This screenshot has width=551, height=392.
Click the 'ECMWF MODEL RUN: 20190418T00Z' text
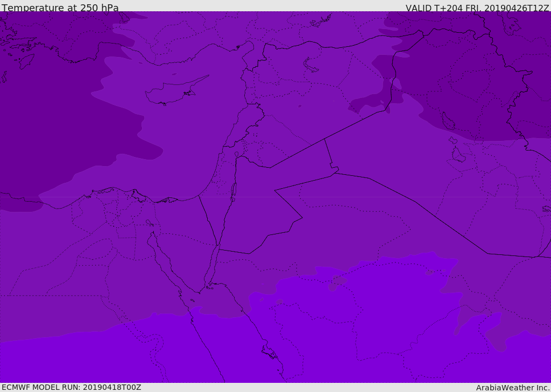point(72,387)
